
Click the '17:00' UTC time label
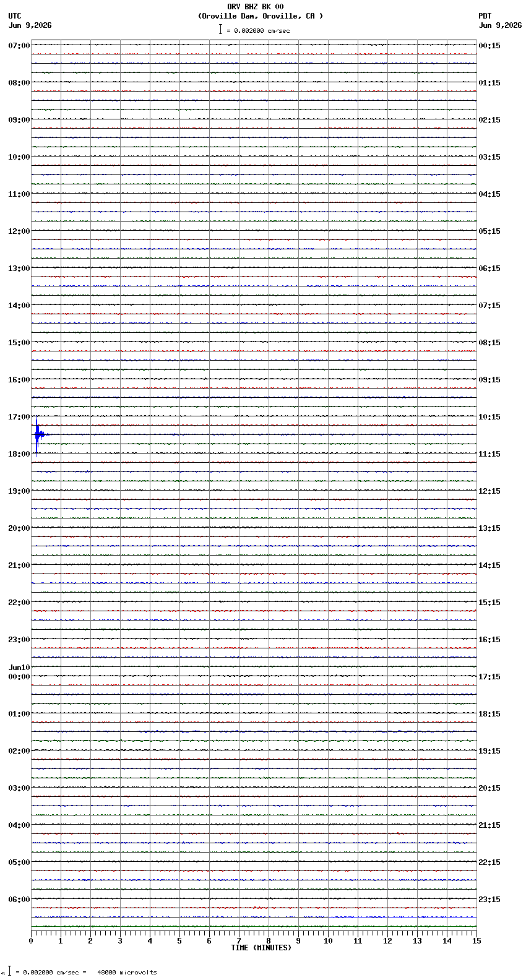pyautogui.click(x=19, y=417)
